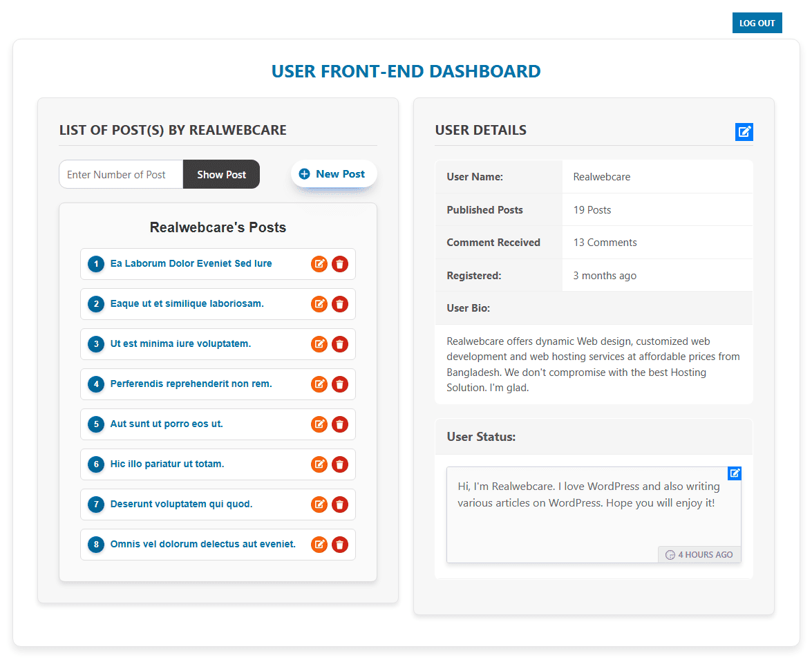Delete post 'Hic illo pariatur ut totam'
This screenshot has height=660, width=812.
tap(339, 464)
